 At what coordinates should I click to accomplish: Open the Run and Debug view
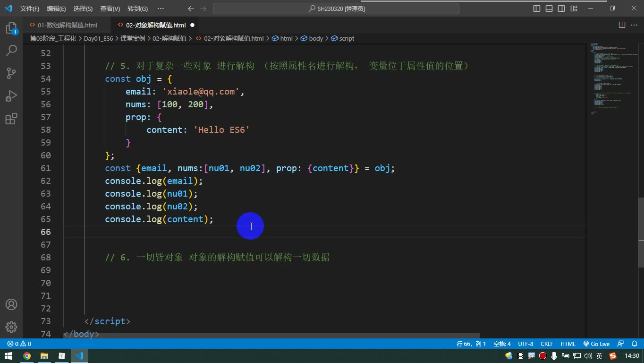tap(11, 96)
